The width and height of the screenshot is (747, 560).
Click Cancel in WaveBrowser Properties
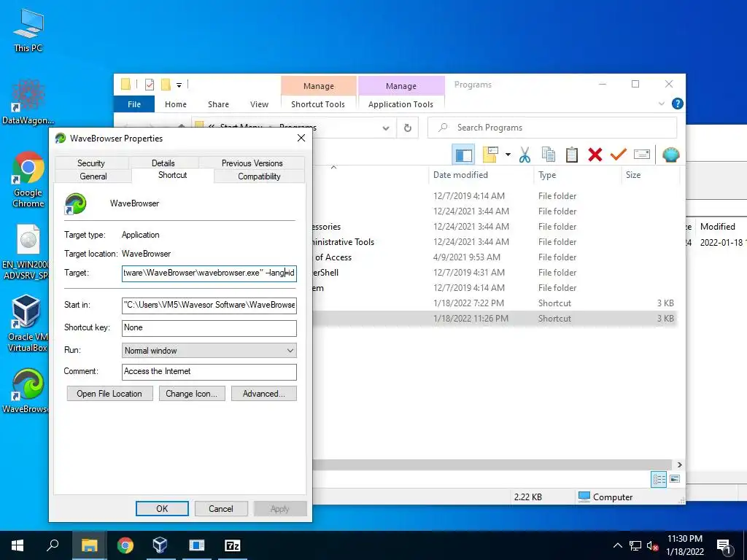pyautogui.click(x=221, y=508)
